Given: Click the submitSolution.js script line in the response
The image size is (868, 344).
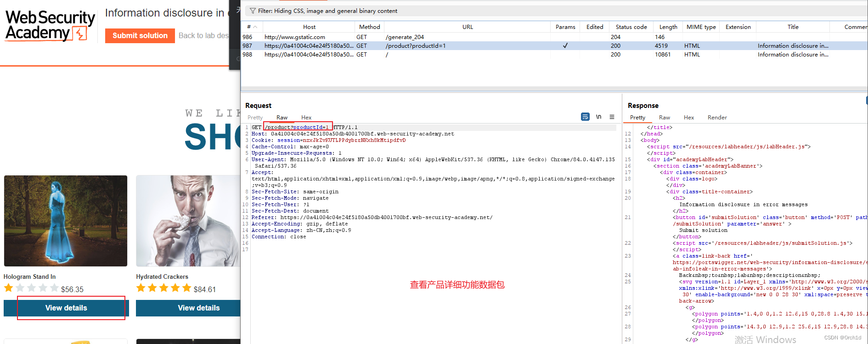Looking at the screenshot, I should [762, 243].
